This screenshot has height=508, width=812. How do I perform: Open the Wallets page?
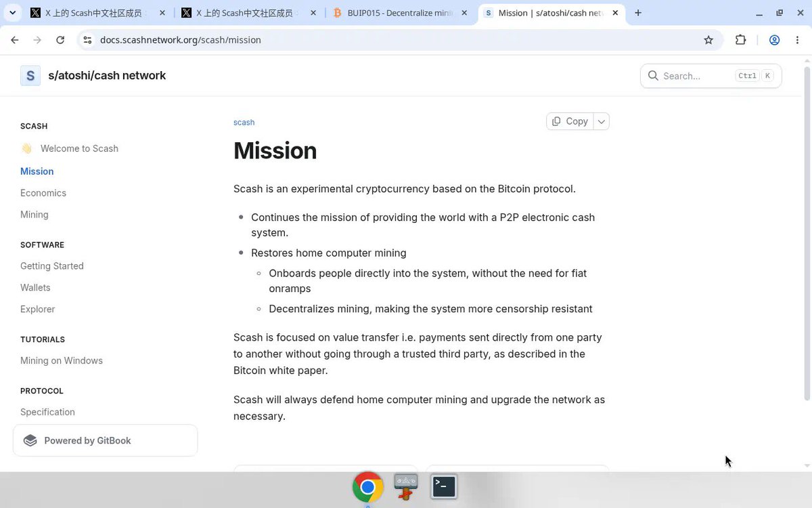35,288
